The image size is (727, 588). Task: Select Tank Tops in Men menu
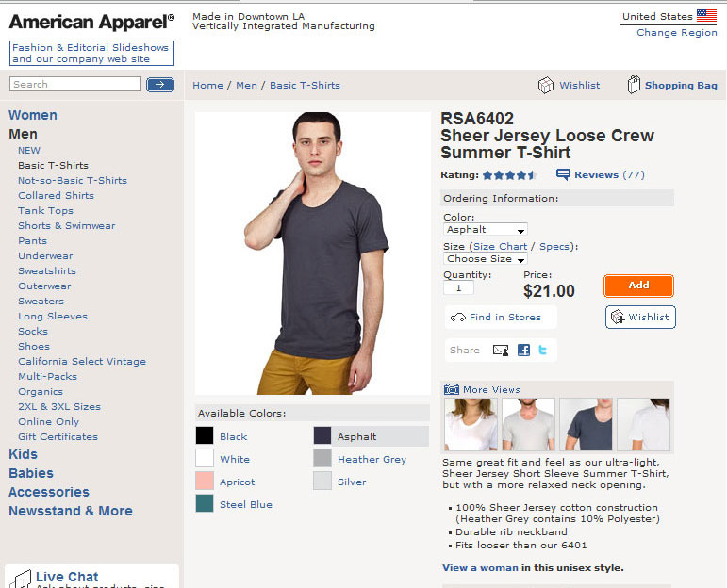[45, 210]
